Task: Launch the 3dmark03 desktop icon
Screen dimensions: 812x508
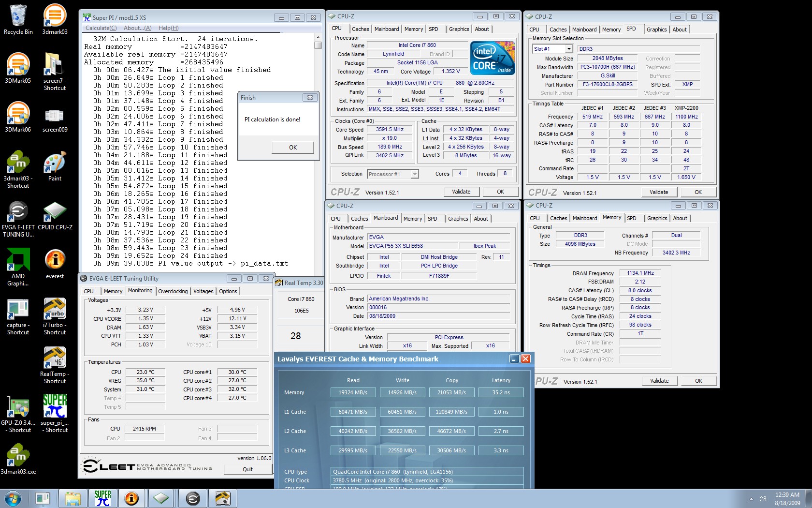Action: point(55,19)
